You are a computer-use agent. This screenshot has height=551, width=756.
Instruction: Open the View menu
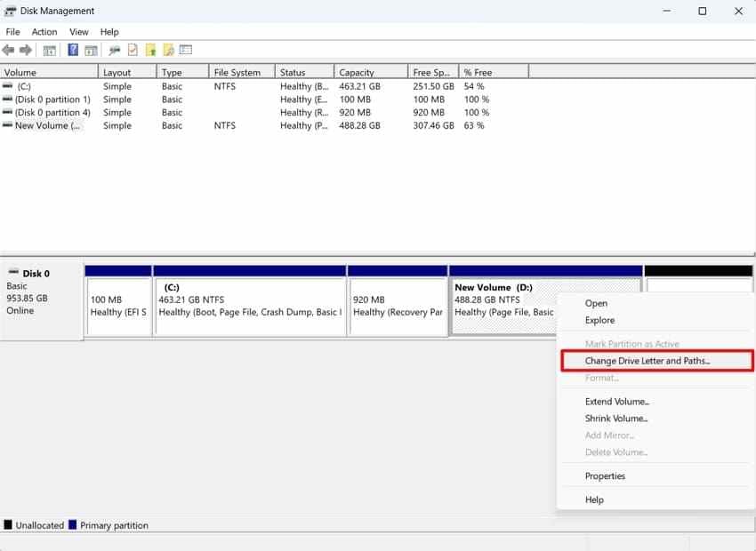click(79, 32)
